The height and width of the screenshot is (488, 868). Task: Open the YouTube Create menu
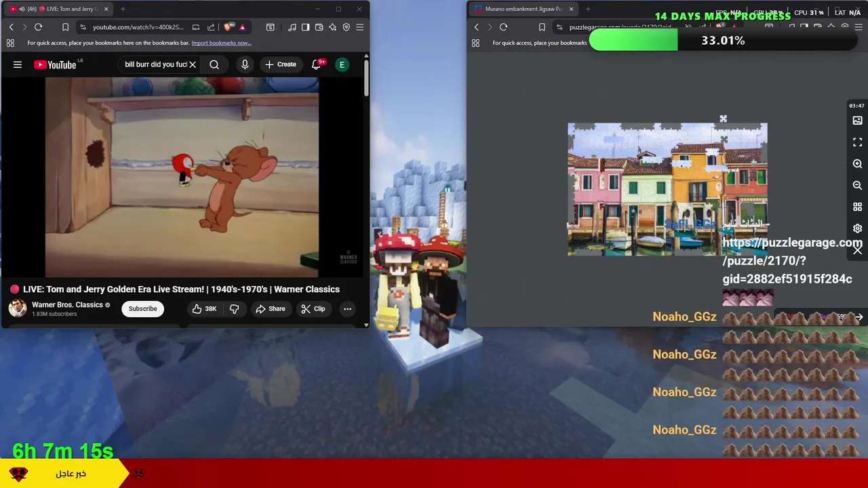(281, 64)
